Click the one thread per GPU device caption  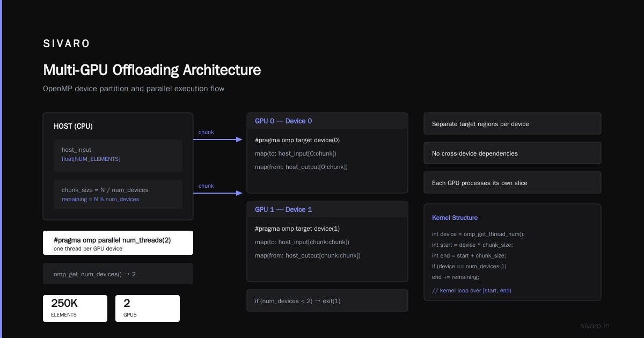click(88, 249)
